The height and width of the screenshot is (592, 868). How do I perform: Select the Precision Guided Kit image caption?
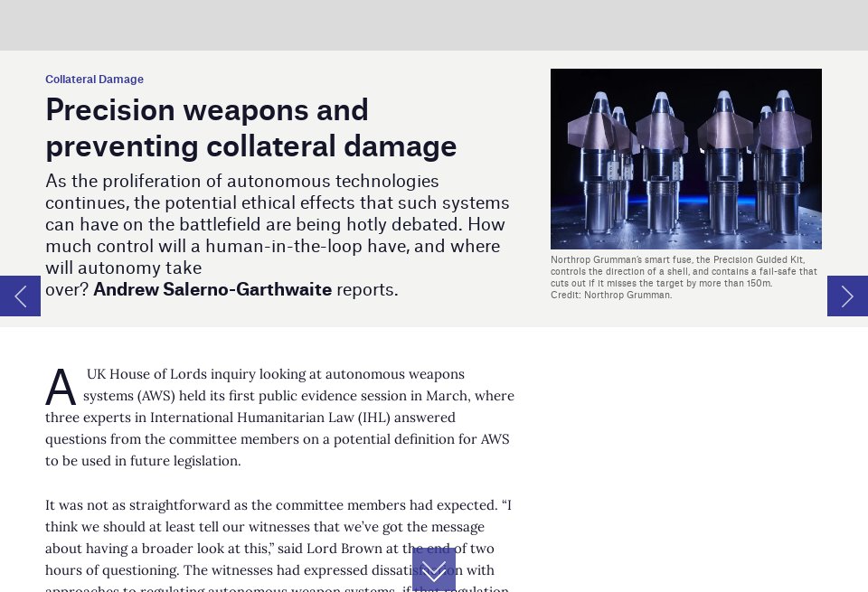point(684,271)
